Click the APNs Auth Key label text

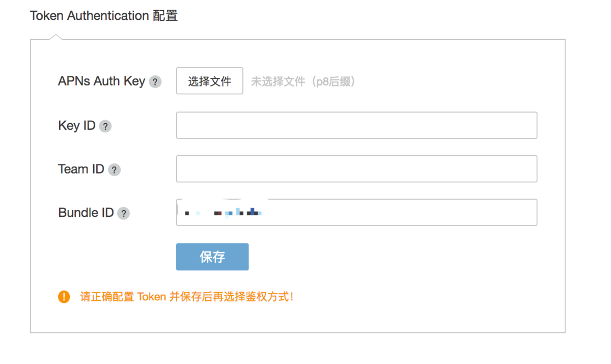tap(102, 81)
